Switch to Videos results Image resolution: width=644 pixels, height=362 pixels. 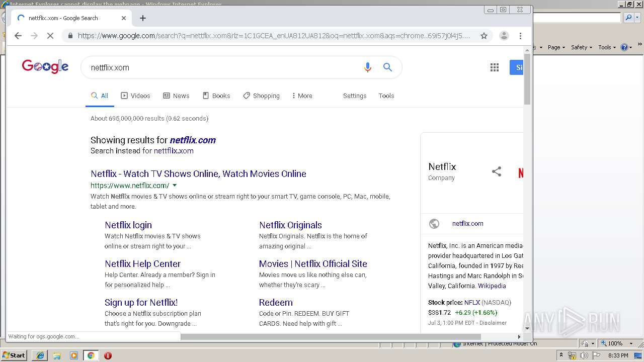tap(135, 96)
